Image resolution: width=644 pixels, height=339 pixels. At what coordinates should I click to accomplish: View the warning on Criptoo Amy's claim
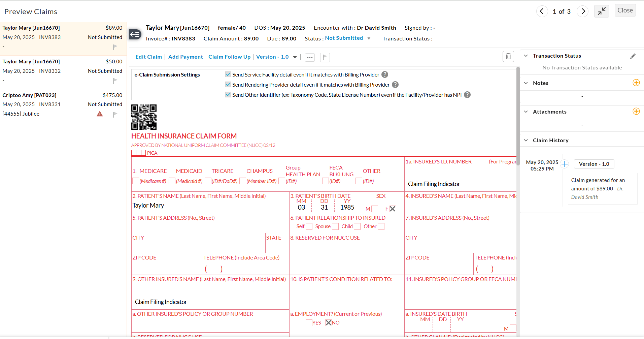[99, 114]
